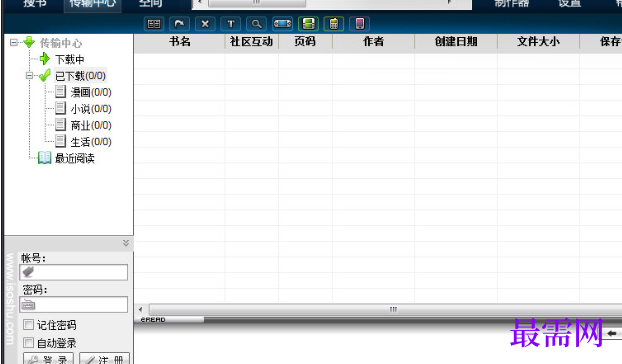Select the yellow mobile phone device icon
The image size is (622, 364).
[334, 24]
